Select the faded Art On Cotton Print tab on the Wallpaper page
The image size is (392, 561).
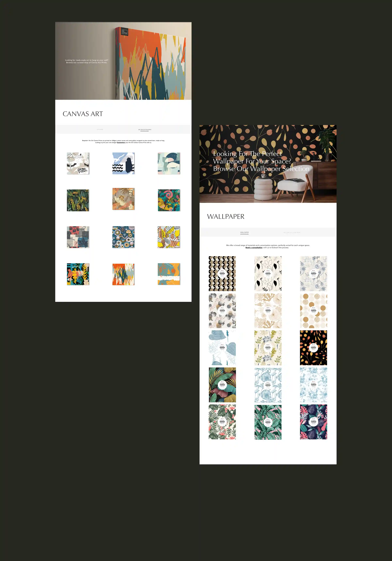292,232
